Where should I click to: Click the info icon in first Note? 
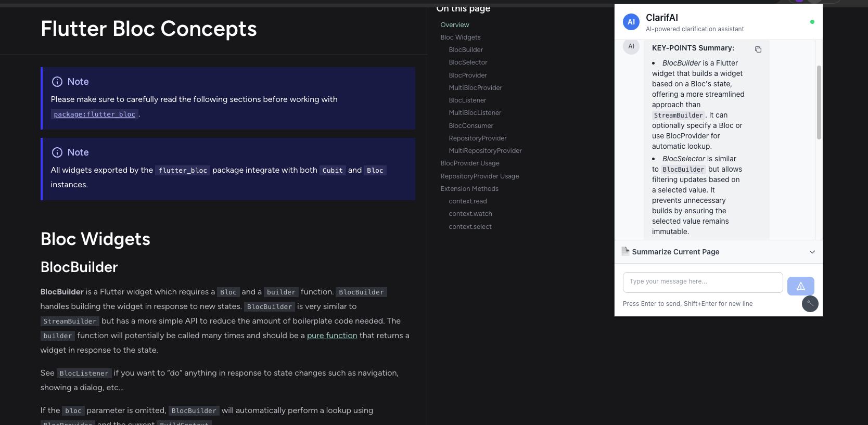coord(57,82)
